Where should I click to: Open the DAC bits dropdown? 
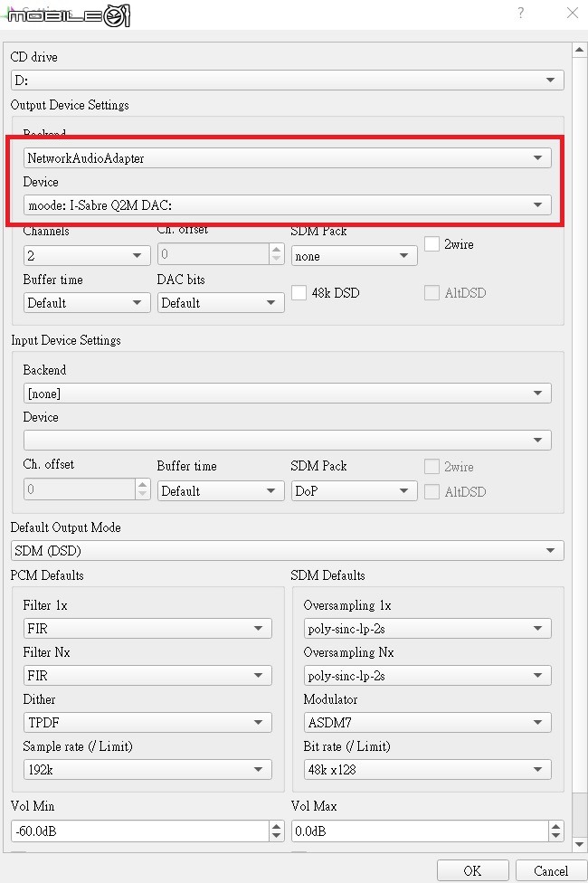tap(221, 303)
